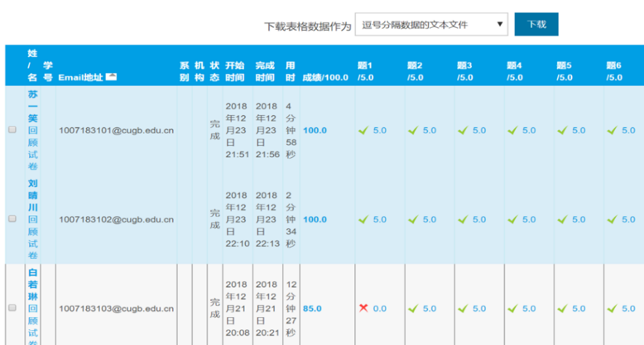The width and height of the screenshot is (644, 345).
Task: Click green checkmark for 苏一笑's 题1
Action: [x=364, y=130]
